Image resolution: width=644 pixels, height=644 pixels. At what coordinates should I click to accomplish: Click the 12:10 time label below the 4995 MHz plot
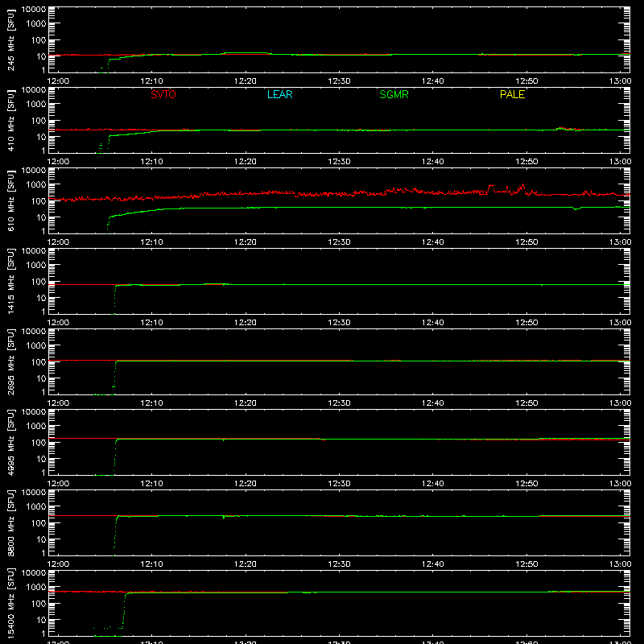pos(151,484)
